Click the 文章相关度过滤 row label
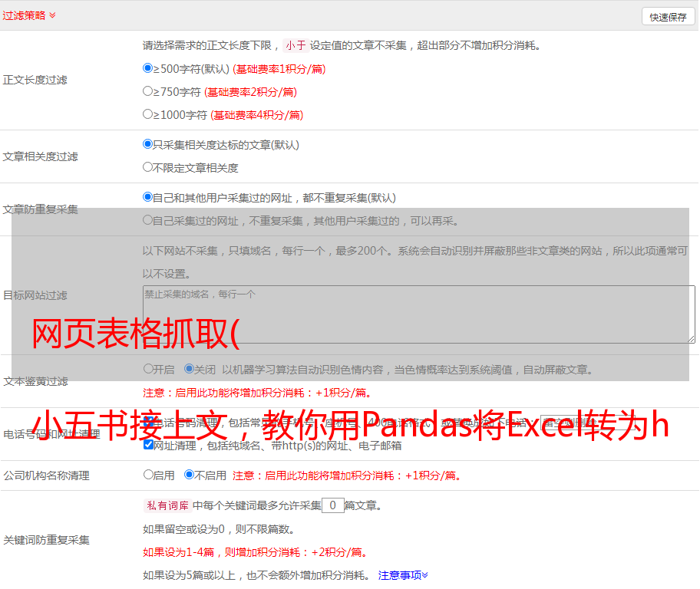 (x=40, y=156)
